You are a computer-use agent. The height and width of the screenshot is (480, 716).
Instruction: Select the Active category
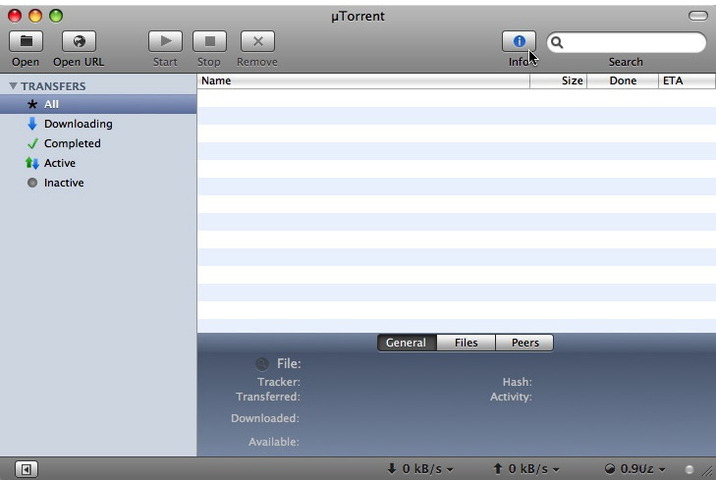tap(98, 163)
